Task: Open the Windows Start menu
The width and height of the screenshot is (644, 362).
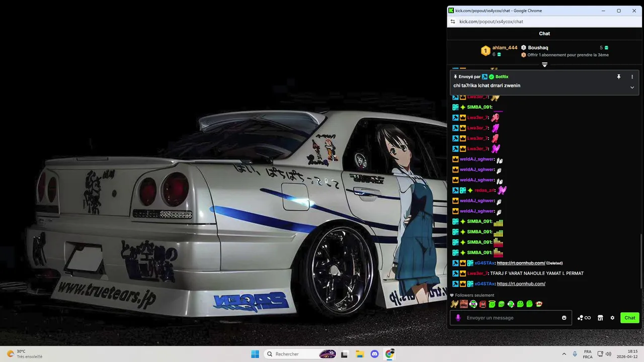Action: [x=255, y=354]
